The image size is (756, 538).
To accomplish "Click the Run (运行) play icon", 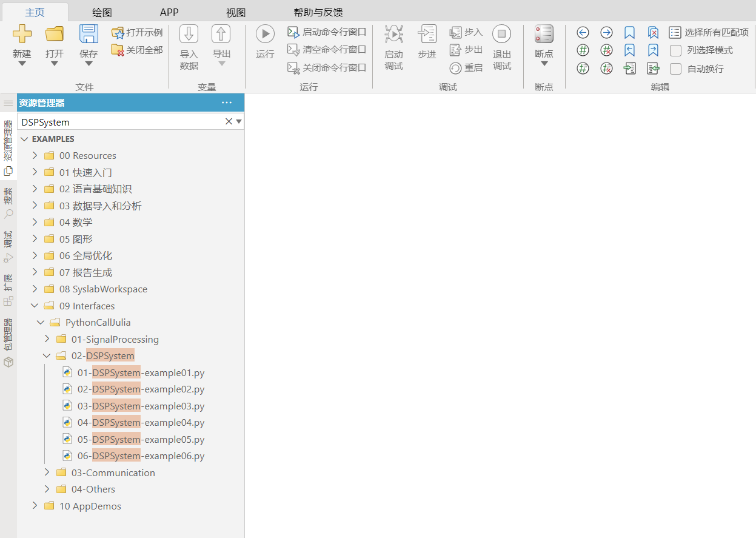I will point(265,34).
